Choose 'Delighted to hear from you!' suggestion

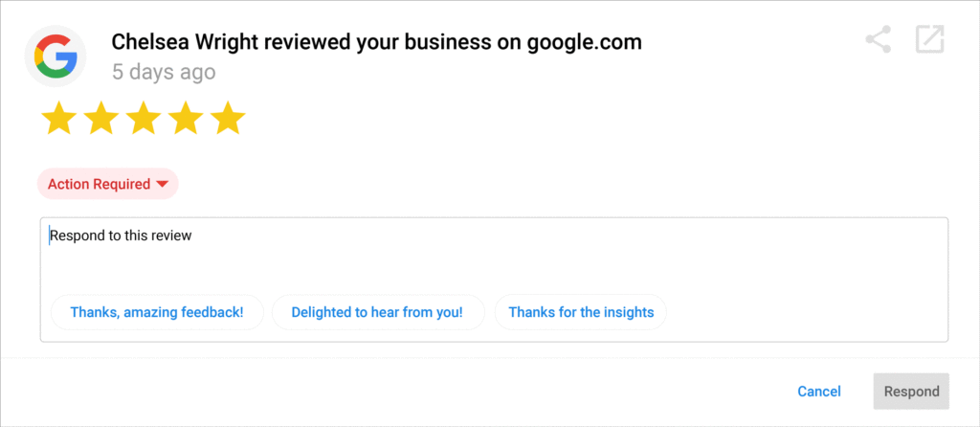(x=377, y=312)
